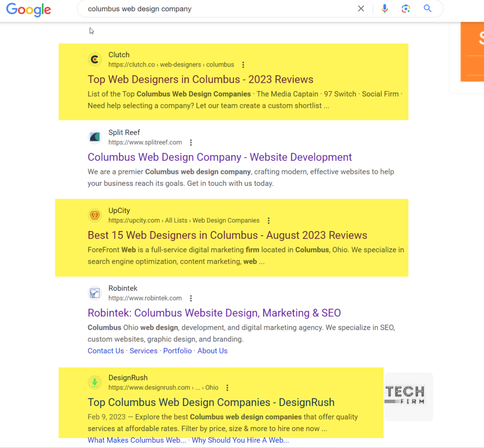The image size is (484, 448).
Task: Open the three-dot menu for the UpCity result
Action: pos(268,221)
